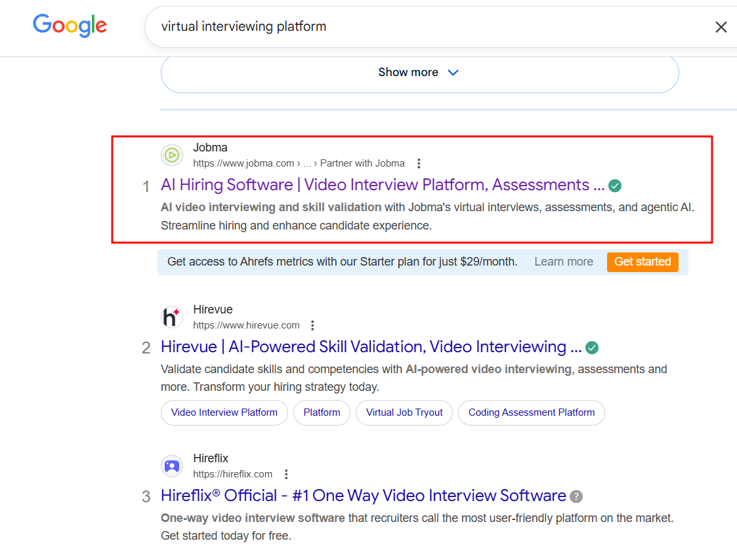Open the AI Hiring Software result link

(x=379, y=185)
